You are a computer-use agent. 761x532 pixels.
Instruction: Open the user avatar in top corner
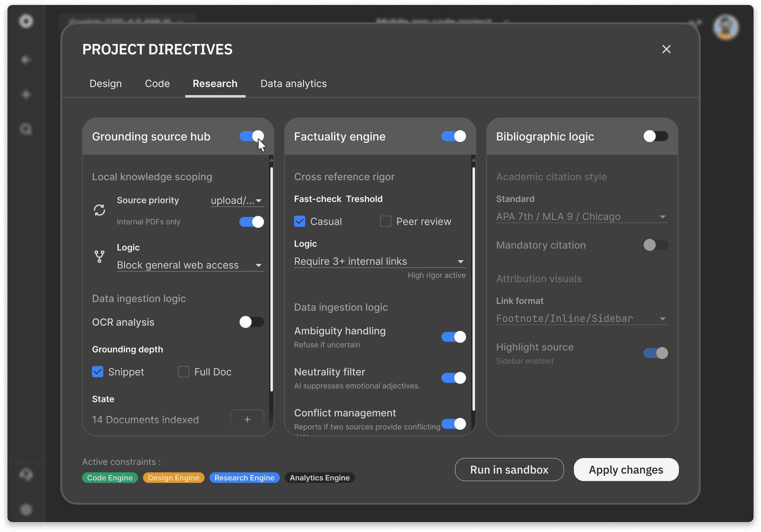click(726, 27)
